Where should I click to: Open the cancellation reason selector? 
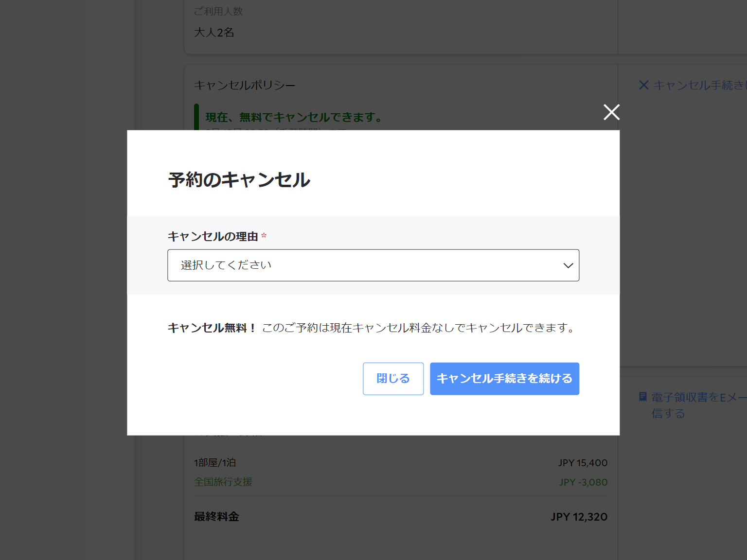(x=373, y=265)
